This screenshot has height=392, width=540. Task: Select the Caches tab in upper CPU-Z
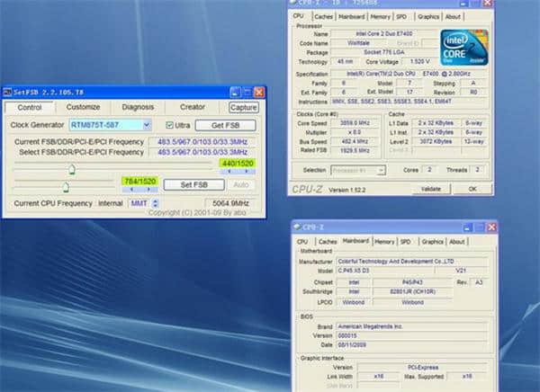[323, 16]
